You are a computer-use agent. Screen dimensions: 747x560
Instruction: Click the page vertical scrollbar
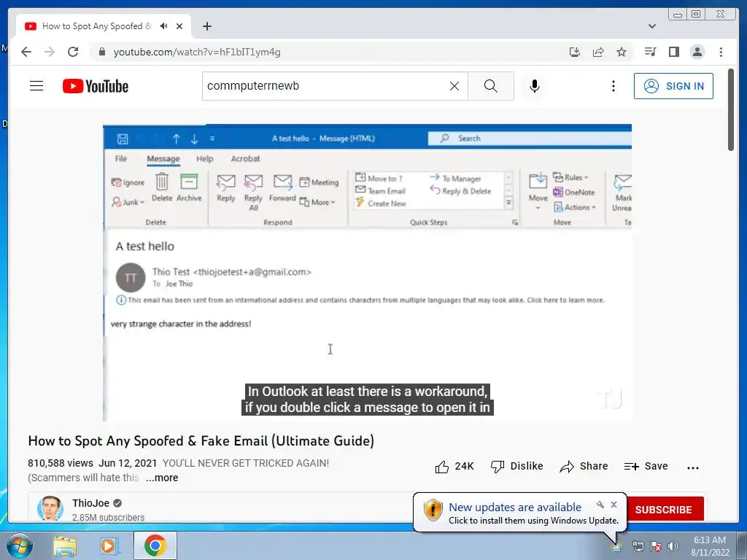coord(731,109)
